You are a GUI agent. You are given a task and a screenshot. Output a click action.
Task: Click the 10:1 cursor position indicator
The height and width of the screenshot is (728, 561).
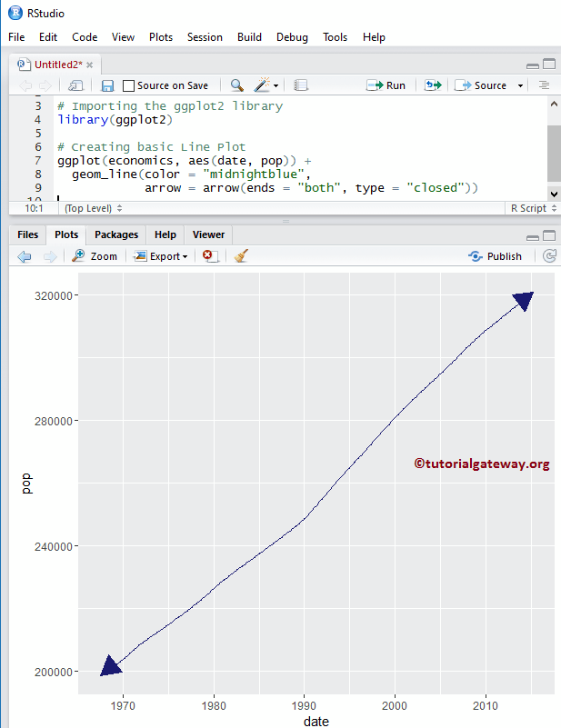[x=34, y=208]
